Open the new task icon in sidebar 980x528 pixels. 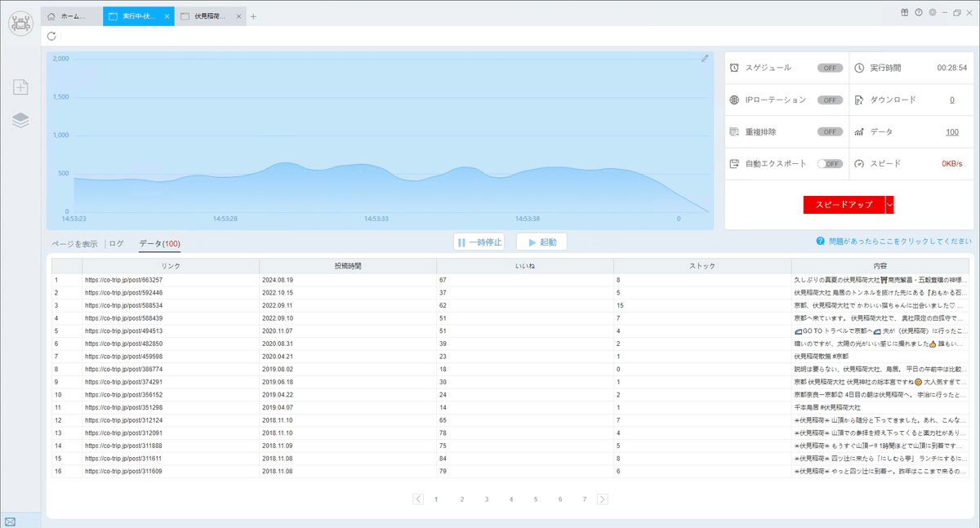(x=20, y=87)
